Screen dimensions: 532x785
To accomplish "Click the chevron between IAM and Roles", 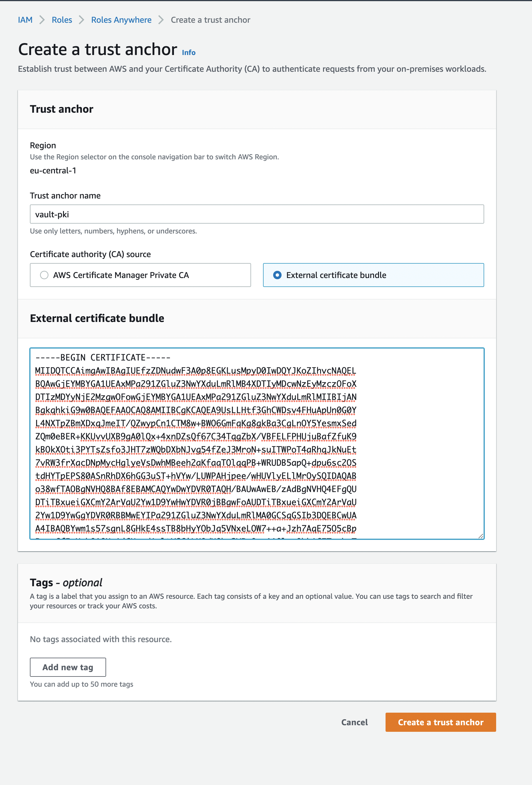I will pos(42,20).
